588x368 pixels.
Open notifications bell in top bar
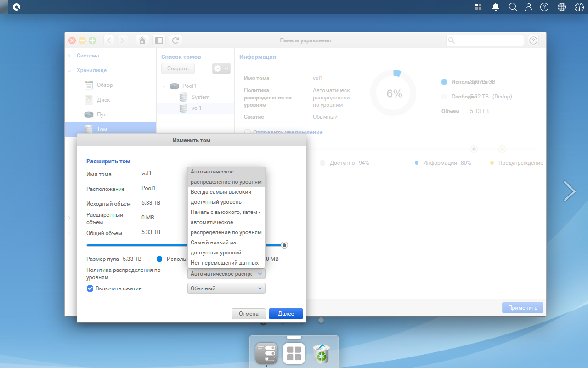click(496, 7)
